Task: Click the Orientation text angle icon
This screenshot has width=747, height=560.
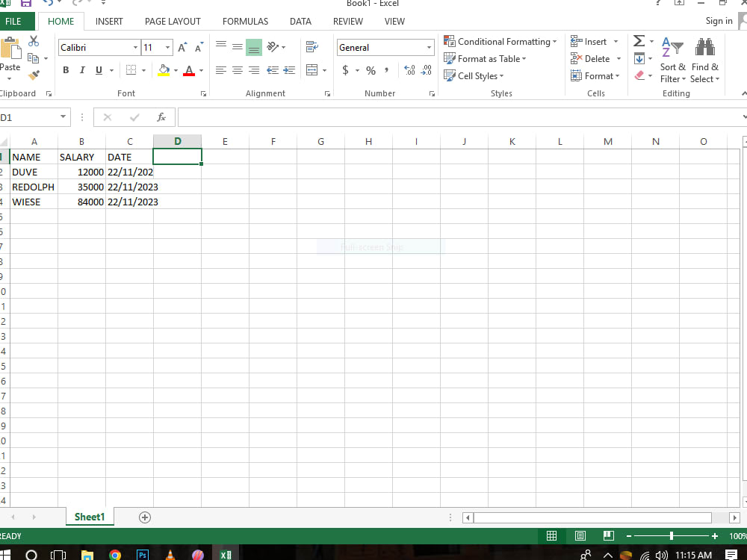Action: 273,46
